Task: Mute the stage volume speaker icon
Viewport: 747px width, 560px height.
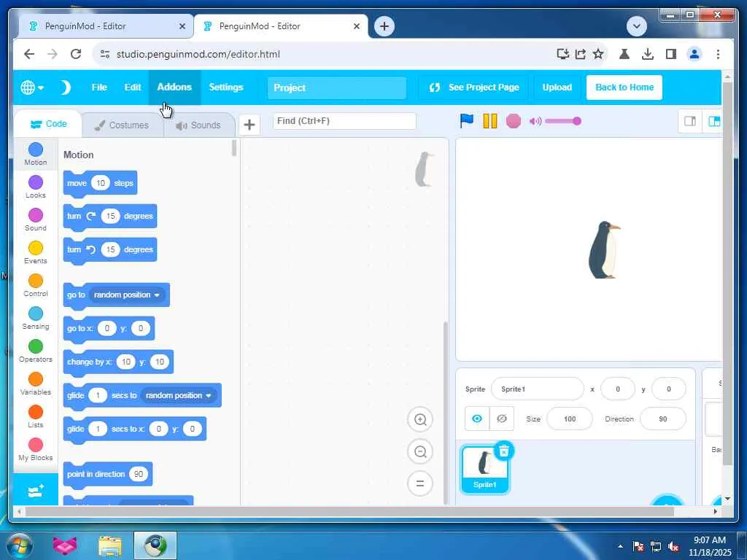Action: point(535,122)
